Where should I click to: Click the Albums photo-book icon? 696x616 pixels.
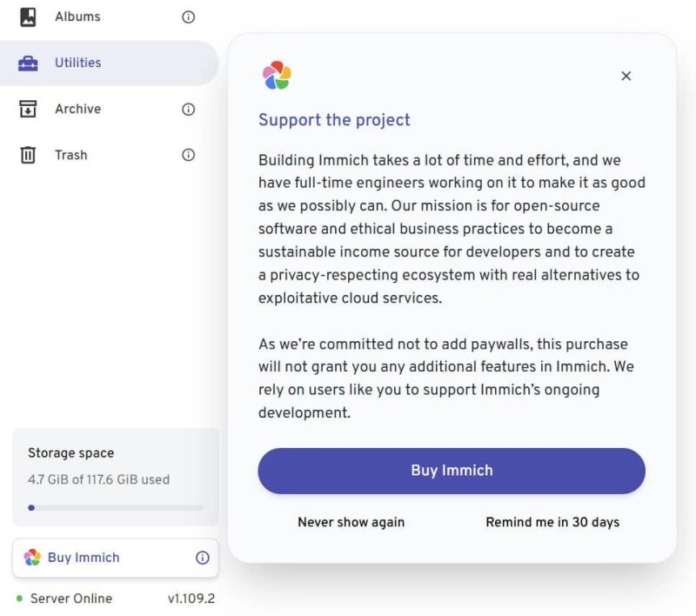(x=28, y=17)
